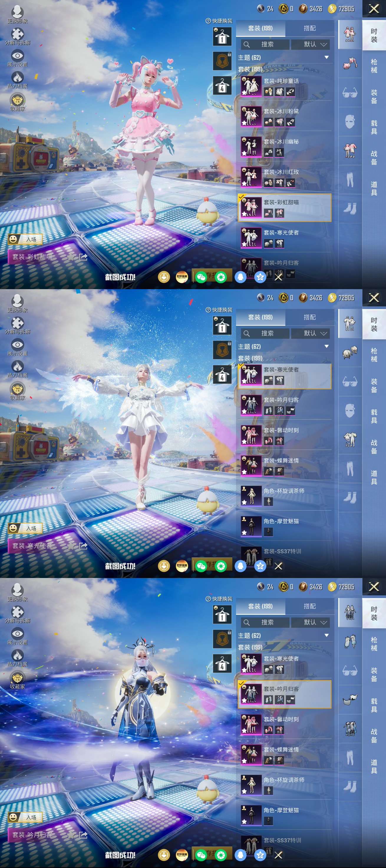The image size is (386, 868).
Task: Share to QQ penguin on the 彩虹甜喵 screen
Action: (240, 277)
